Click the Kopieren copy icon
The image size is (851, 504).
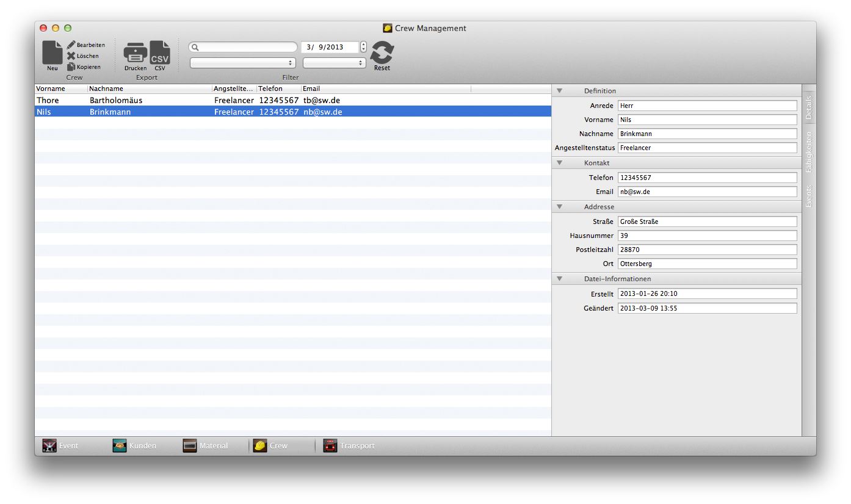click(x=71, y=67)
